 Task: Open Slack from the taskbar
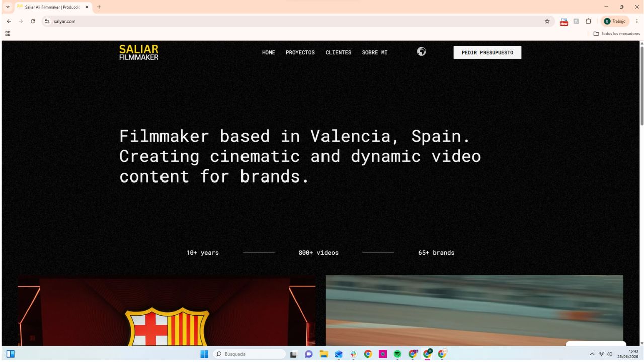pyautogui.click(x=353, y=354)
